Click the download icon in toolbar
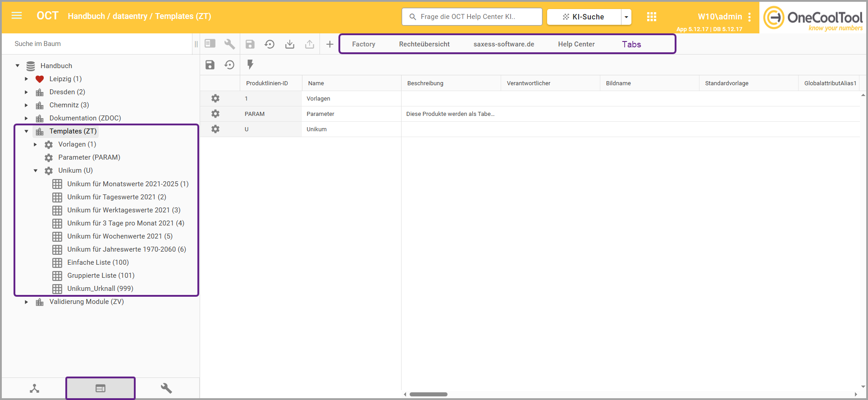The height and width of the screenshot is (400, 868). click(290, 44)
